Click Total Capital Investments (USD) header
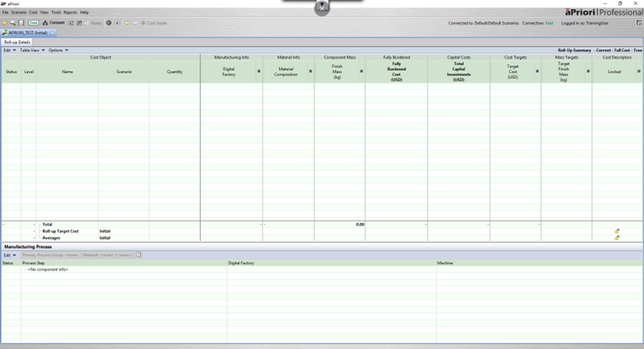644x349 pixels. coord(459,72)
